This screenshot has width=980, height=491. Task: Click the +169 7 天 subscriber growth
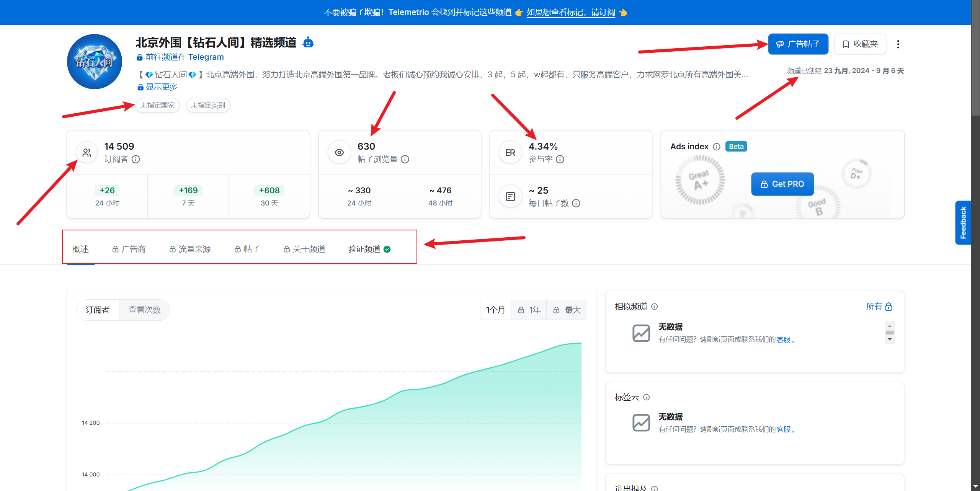188,196
